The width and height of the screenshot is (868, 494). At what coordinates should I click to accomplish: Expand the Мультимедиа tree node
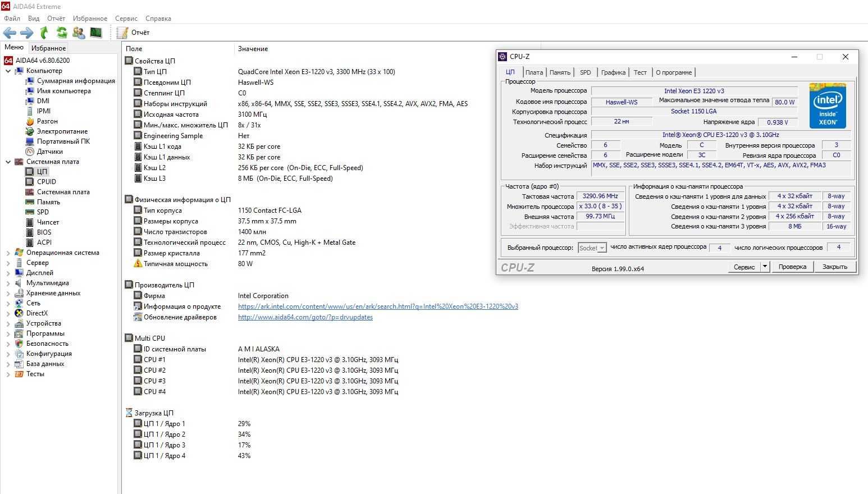click(8, 283)
